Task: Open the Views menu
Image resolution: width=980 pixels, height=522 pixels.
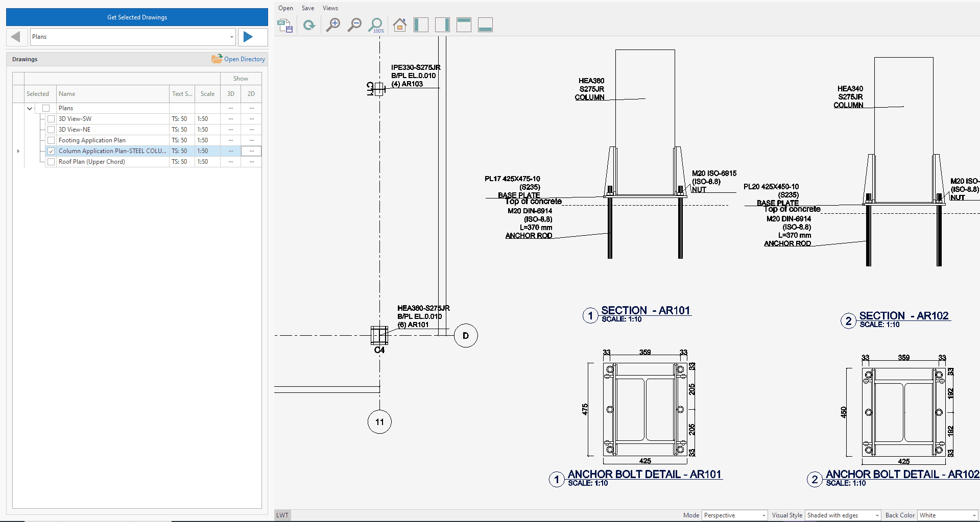Action: click(x=330, y=8)
